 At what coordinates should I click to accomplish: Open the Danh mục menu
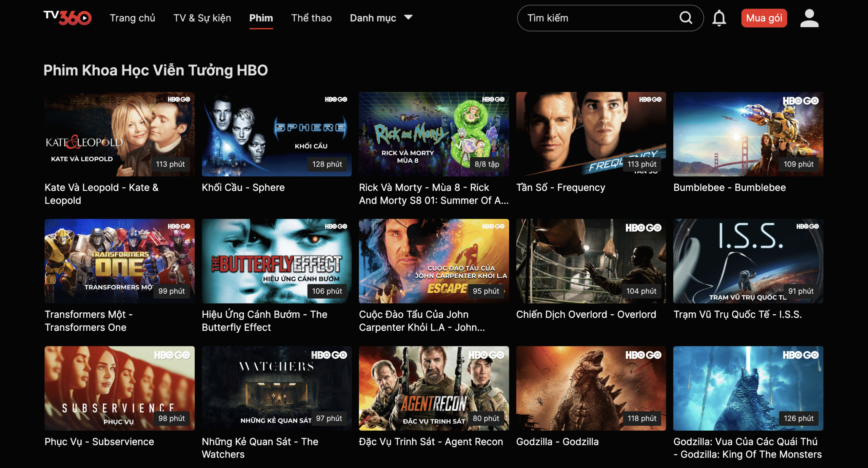click(x=373, y=18)
